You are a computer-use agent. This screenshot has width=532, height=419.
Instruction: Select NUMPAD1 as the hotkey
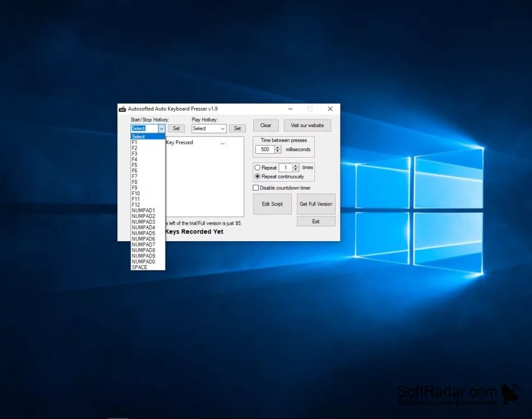point(148,211)
